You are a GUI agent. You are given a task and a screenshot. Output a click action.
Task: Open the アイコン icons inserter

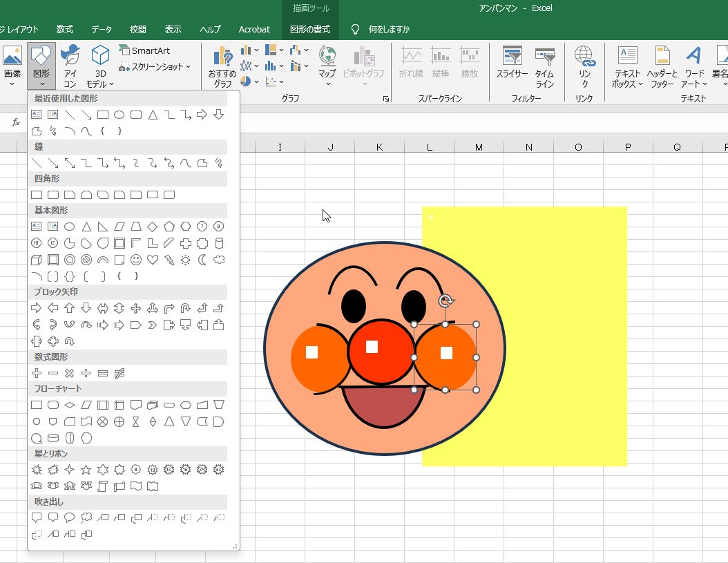pyautogui.click(x=70, y=66)
